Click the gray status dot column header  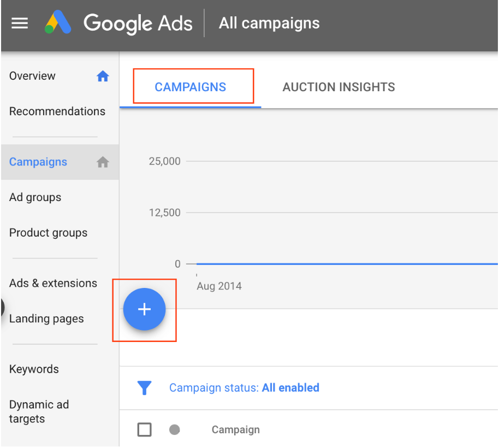[174, 429]
